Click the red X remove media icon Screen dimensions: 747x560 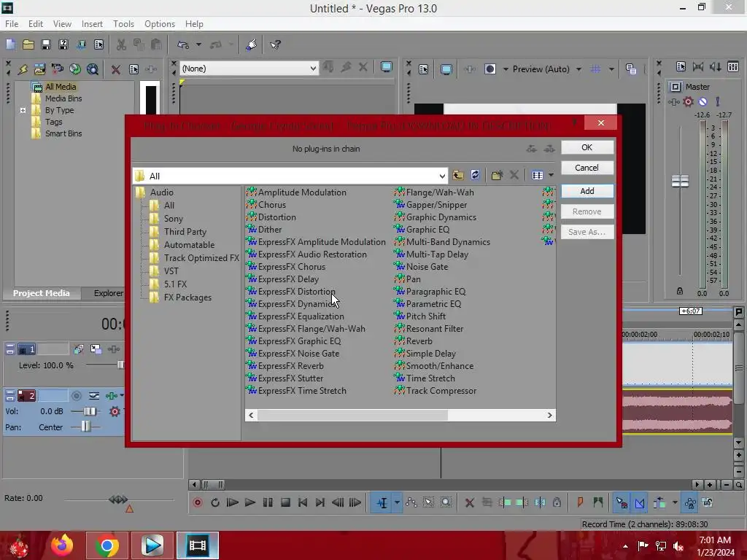pyautogui.click(x=116, y=69)
